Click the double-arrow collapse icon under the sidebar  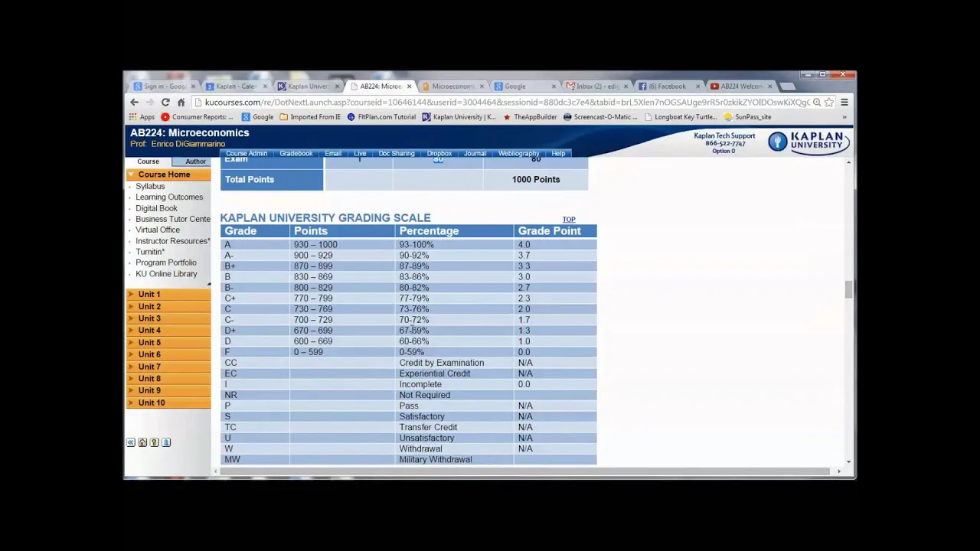click(131, 442)
